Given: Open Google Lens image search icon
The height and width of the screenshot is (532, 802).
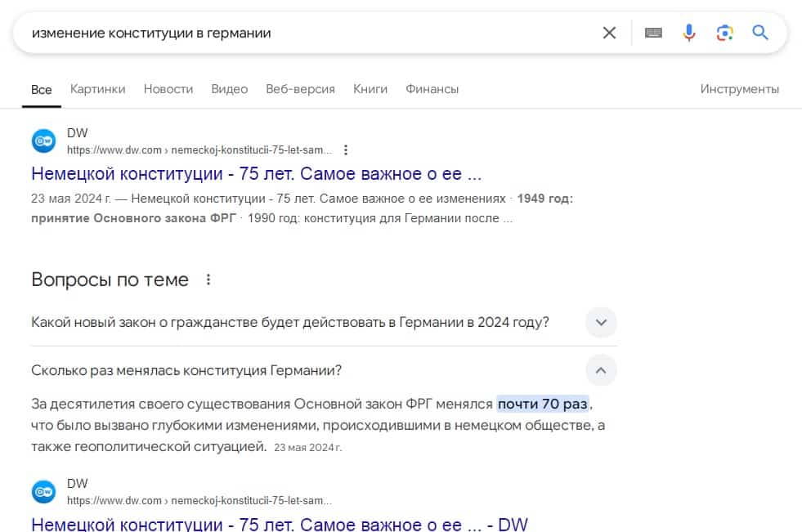Looking at the screenshot, I should [725, 34].
